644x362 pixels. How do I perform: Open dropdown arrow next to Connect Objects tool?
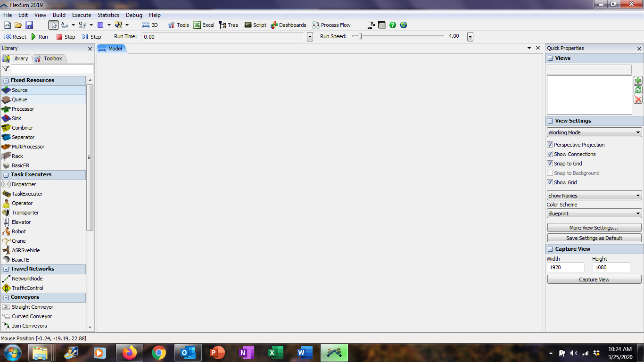(x=73, y=25)
